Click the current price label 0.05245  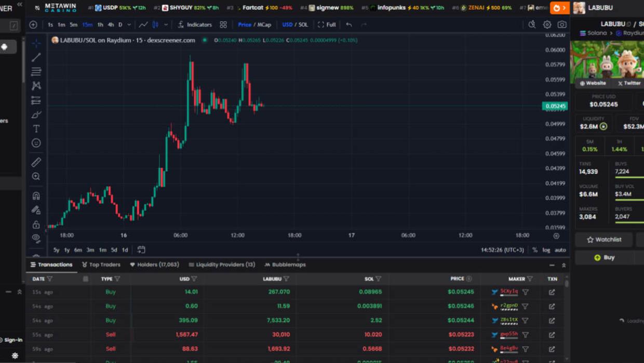click(x=555, y=106)
